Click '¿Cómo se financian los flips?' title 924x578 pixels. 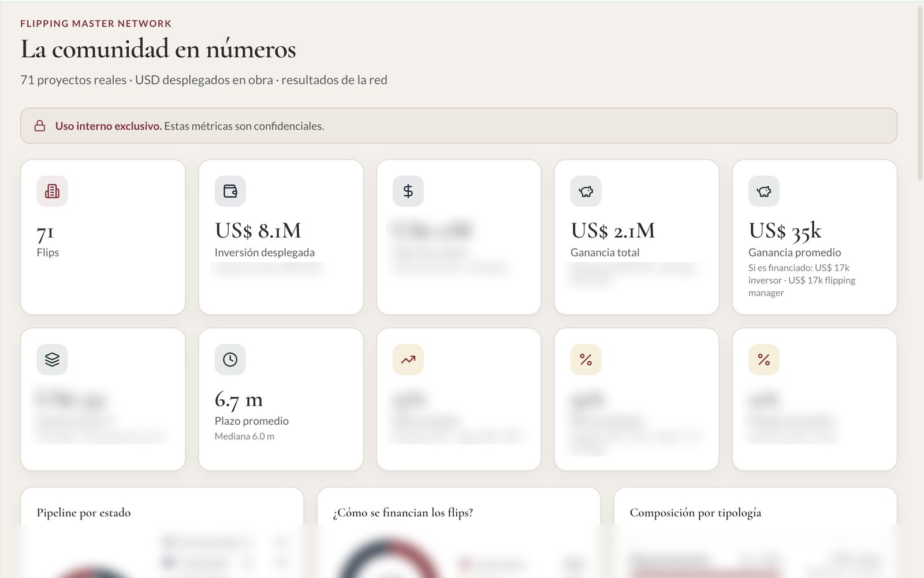403,513
